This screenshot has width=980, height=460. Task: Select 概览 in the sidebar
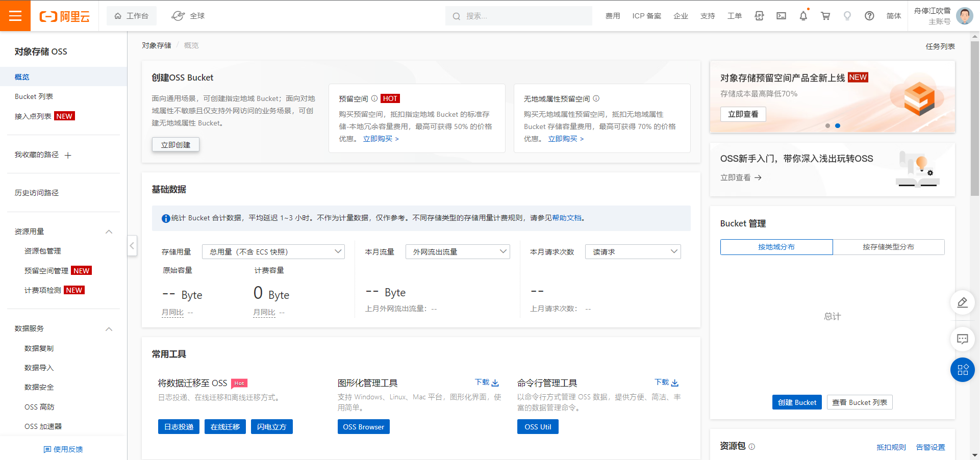point(63,77)
